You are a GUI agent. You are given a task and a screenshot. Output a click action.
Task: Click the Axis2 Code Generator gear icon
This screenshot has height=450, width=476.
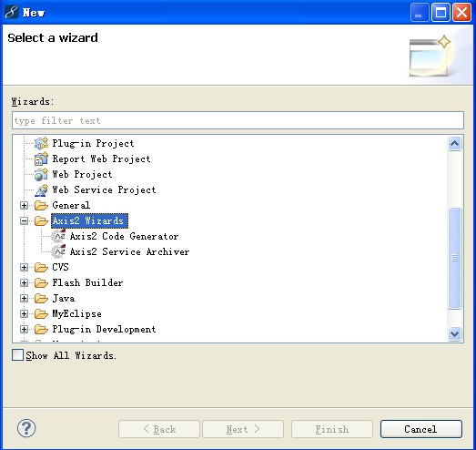58,237
